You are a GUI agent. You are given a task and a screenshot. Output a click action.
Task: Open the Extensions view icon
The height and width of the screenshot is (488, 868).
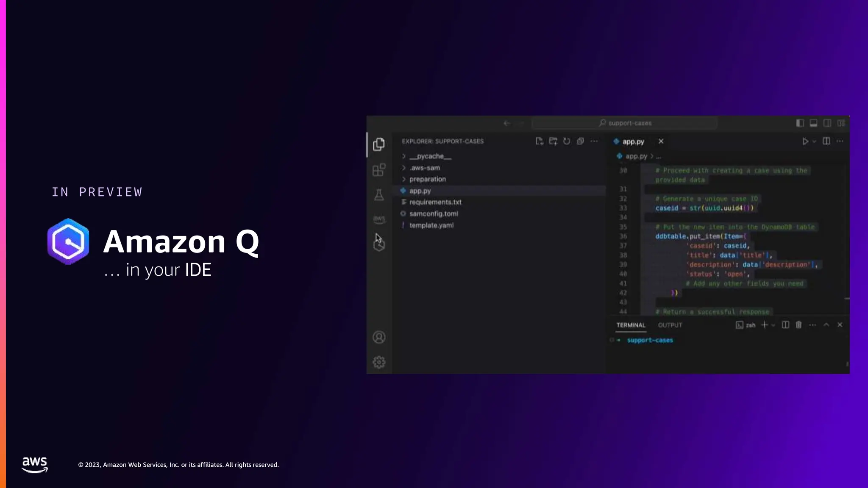[379, 170]
